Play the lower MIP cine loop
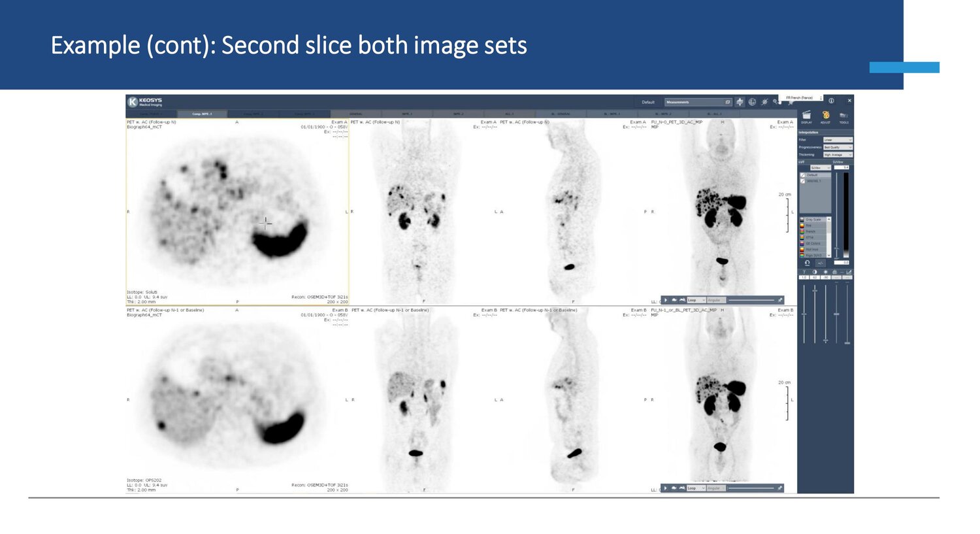 click(x=666, y=488)
